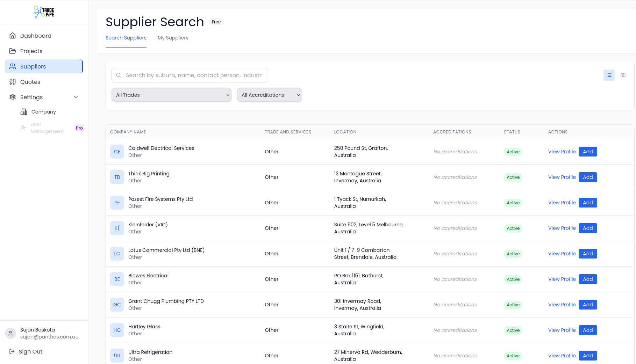Click the TradePipe logo
Viewport: 636px width, 364px height.
pyautogui.click(x=44, y=12)
